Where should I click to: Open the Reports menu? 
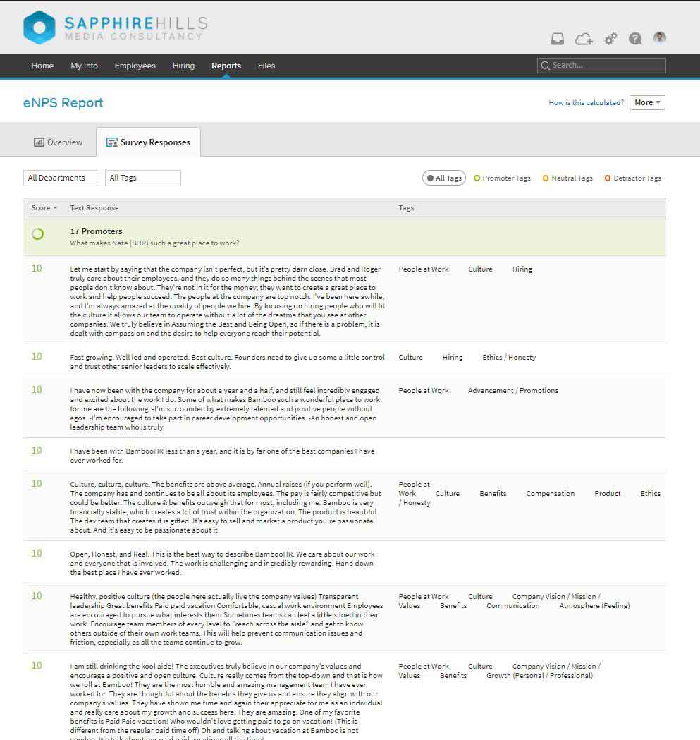226,66
